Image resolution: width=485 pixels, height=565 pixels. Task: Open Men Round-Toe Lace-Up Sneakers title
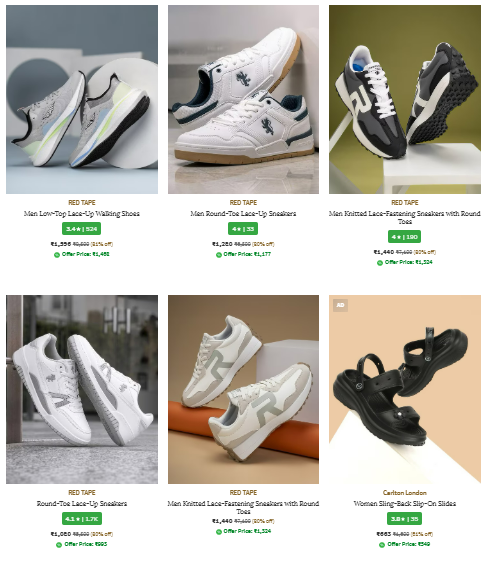(x=243, y=214)
